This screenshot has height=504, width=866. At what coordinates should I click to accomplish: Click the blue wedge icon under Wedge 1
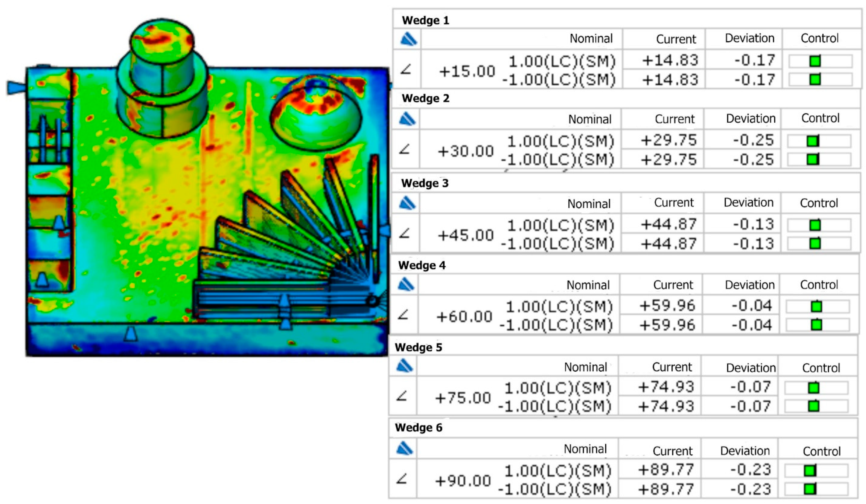pyautogui.click(x=409, y=39)
